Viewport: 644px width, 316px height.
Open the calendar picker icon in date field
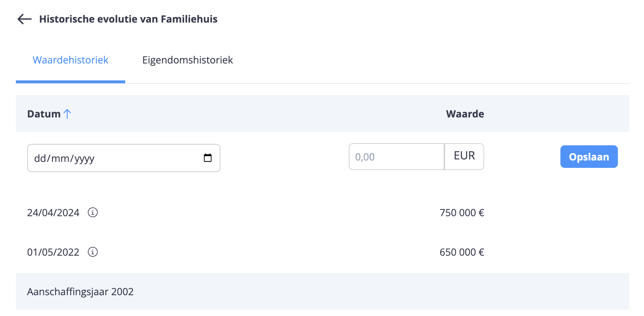click(208, 158)
